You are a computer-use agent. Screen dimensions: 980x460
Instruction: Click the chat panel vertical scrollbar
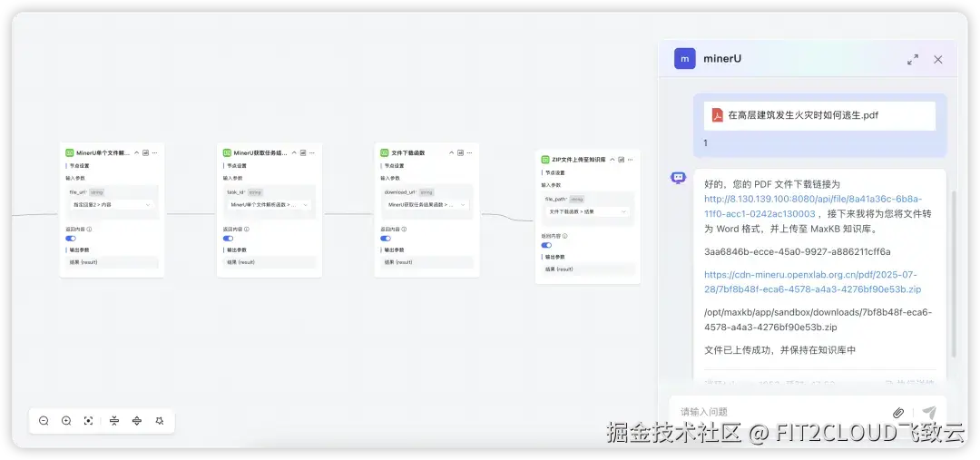coord(954,275)
